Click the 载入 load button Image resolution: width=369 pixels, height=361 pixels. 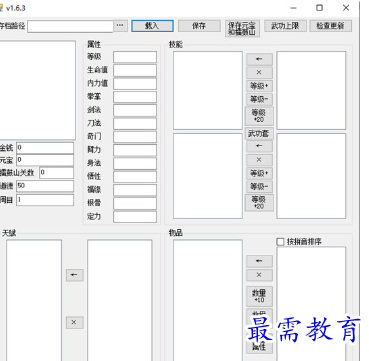point(152,26)
